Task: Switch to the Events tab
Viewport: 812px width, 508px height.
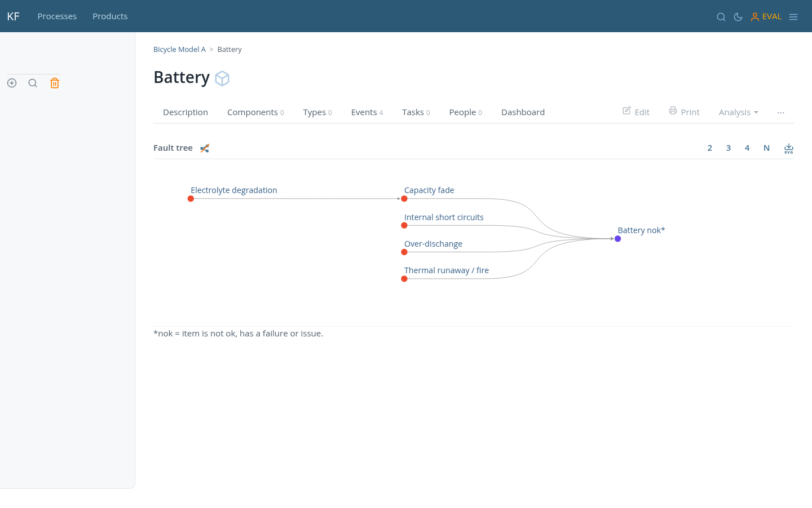Action: pyautogui.click(x=367, y=112)
